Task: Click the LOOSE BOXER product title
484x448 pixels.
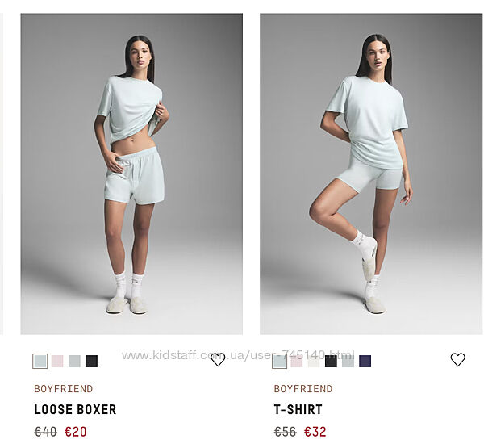Action: coord(75,410)
